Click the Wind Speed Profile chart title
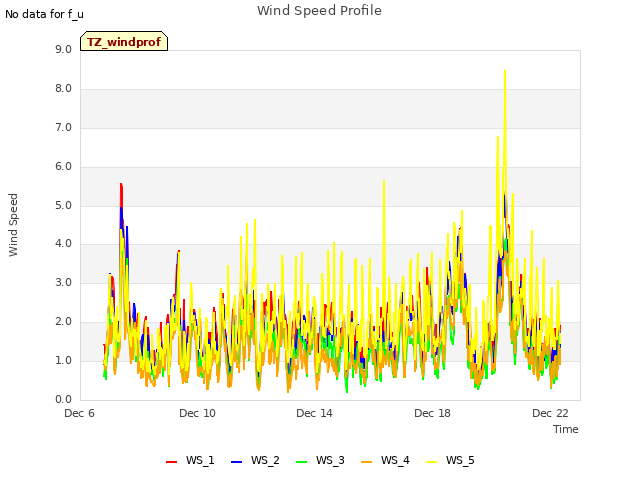The height and width of the screenshot is (480, 640). click(x=319, y=11)
